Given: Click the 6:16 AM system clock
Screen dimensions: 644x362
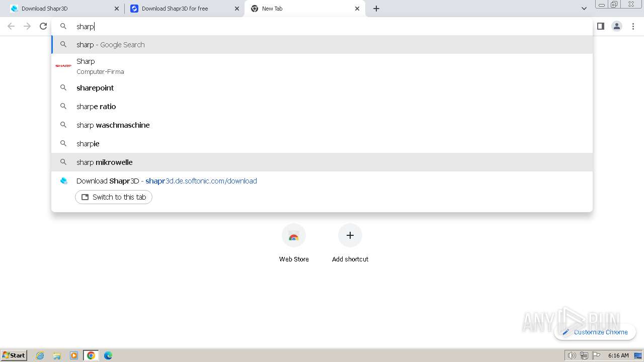Looking at the screenshot, I should 618,355.
